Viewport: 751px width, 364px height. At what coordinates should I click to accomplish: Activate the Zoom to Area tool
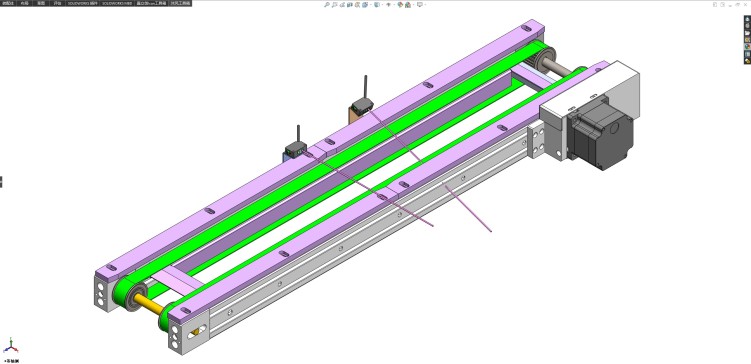click(x=335, y=5)
